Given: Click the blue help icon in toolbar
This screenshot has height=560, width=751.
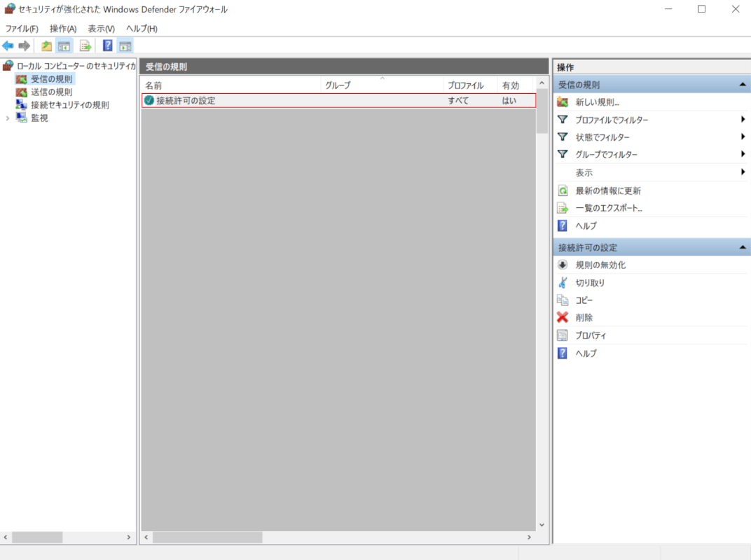Looking at the screenshot, I should (x=108, y=46).
